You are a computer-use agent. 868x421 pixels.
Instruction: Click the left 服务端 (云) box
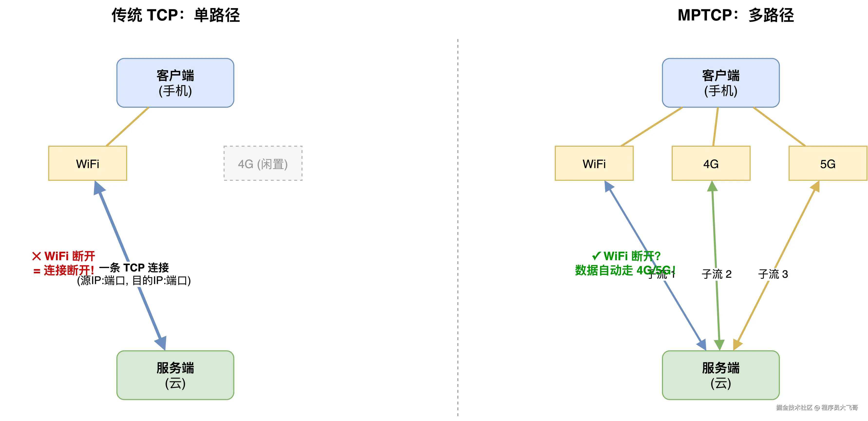(x=175, y=375)
